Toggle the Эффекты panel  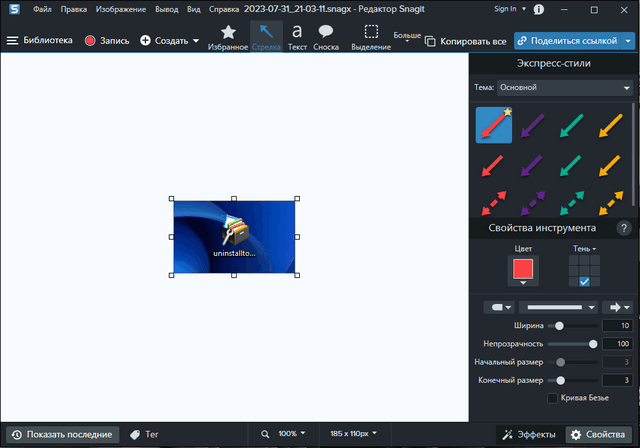[528, 434]
